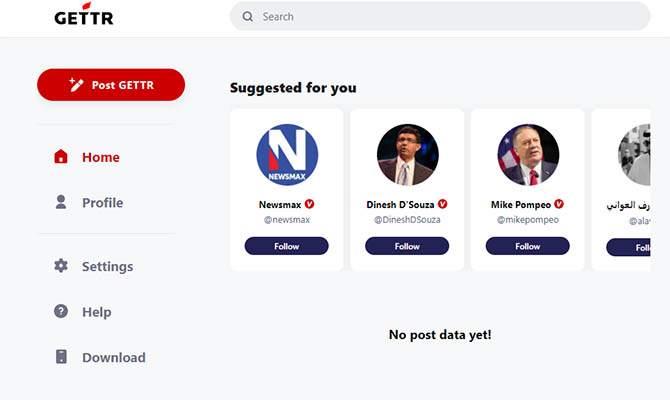Open the @DineshDSouza handle link

(407, 219)
